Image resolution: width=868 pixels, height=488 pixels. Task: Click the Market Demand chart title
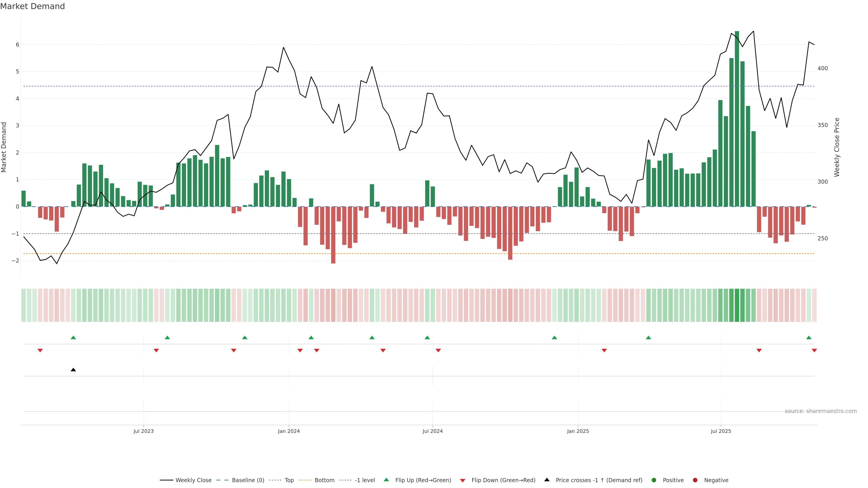pyautogui.click(x=32, y=6)
